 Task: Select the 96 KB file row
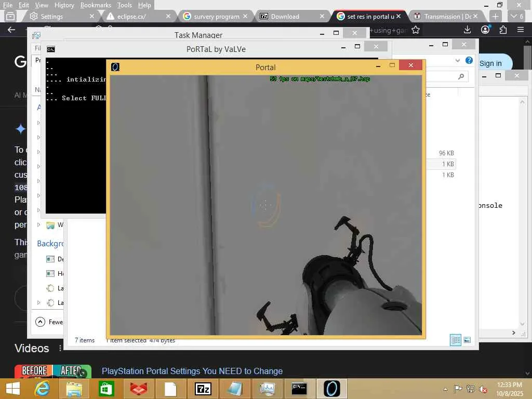coord(441,153)
